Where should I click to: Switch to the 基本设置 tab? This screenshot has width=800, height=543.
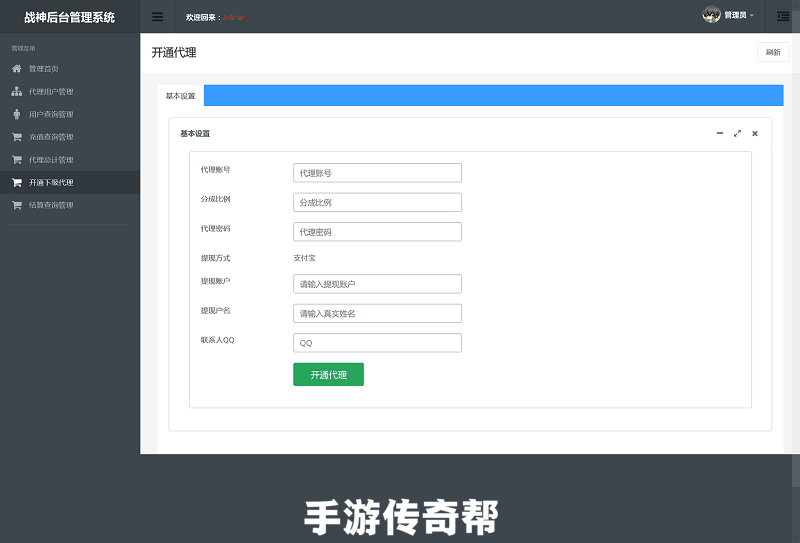[x=181, y=95]
